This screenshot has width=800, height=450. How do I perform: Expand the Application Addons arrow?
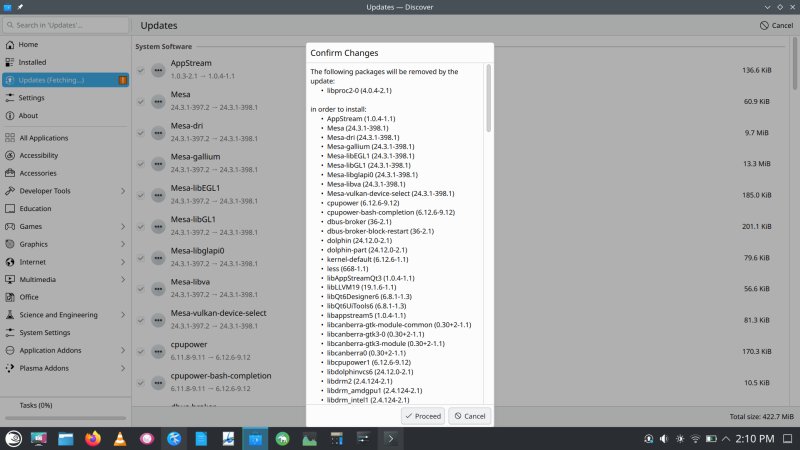click(x=122, y=350)
